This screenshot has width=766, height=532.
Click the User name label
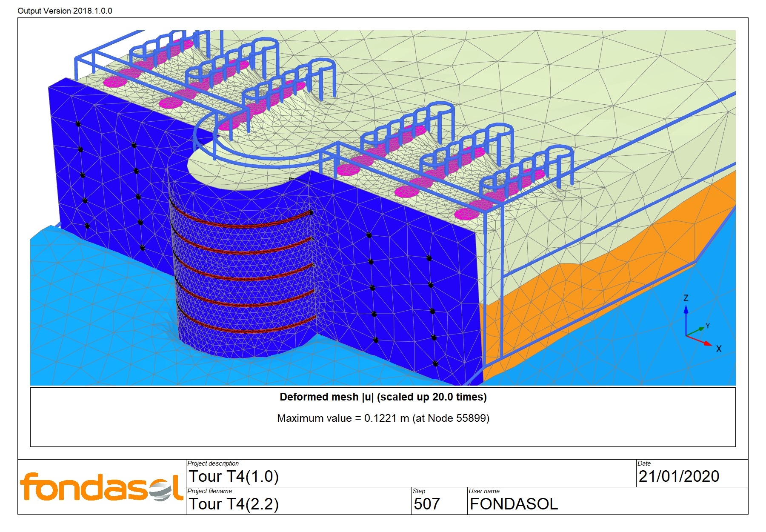[484, 491]
